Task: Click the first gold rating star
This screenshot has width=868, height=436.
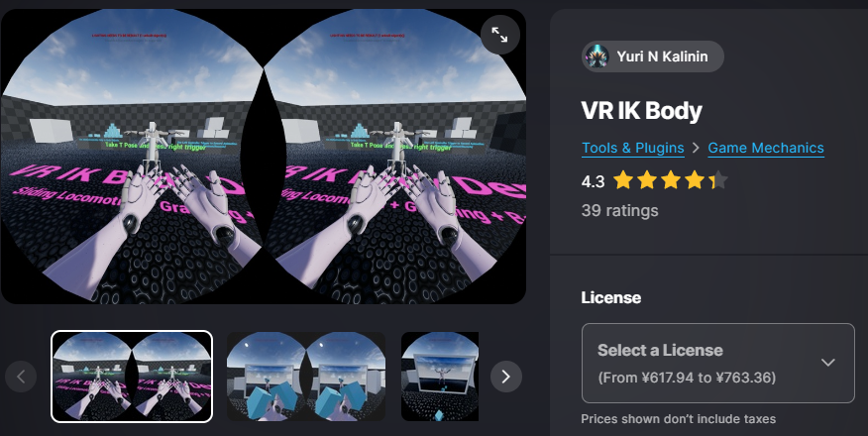Action: [623, 180]
